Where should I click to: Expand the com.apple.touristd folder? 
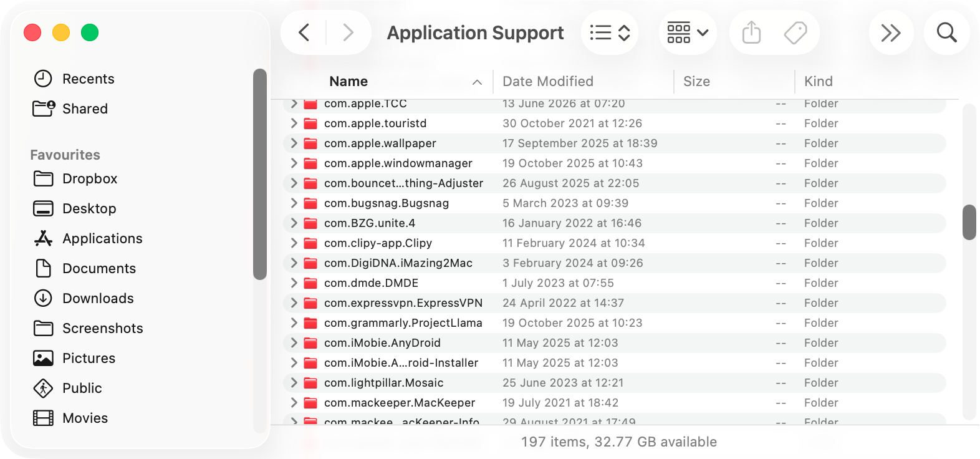[294, 123]
